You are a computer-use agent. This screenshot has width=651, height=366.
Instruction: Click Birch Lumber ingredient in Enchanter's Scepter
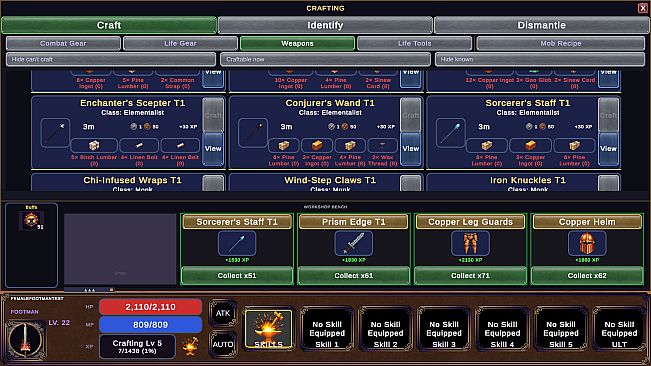94,146
